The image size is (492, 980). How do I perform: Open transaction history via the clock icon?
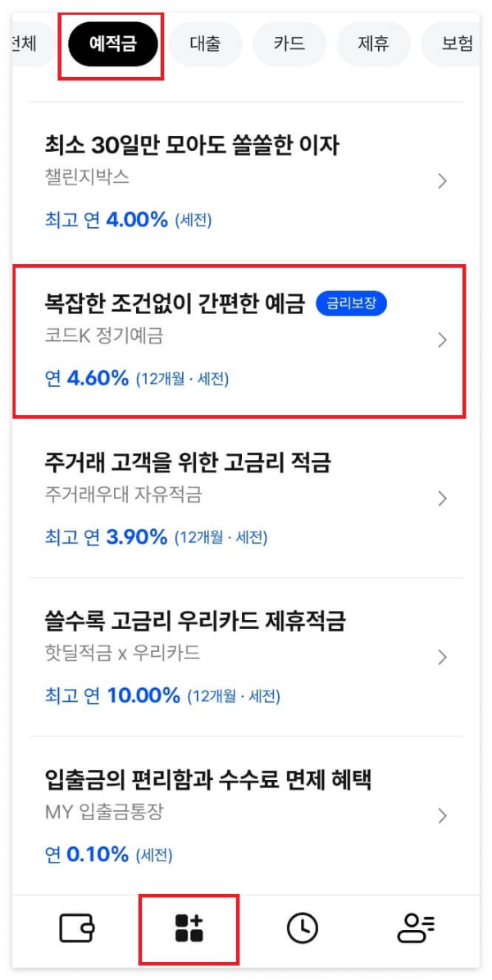302,929
